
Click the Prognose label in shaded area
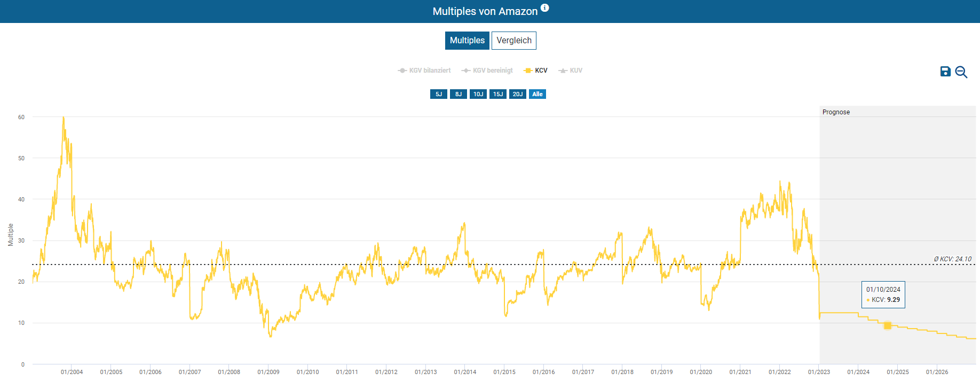(836, 112)
